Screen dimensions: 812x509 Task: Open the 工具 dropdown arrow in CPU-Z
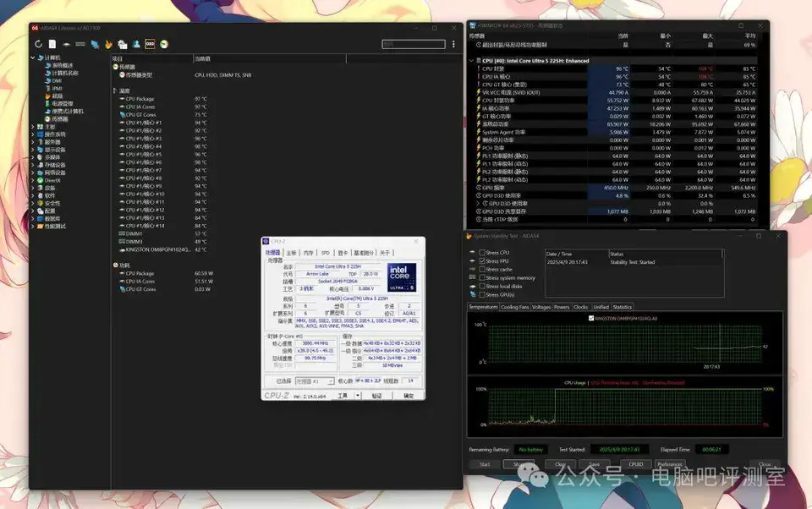pyautogui.click(x=357, y=396)
